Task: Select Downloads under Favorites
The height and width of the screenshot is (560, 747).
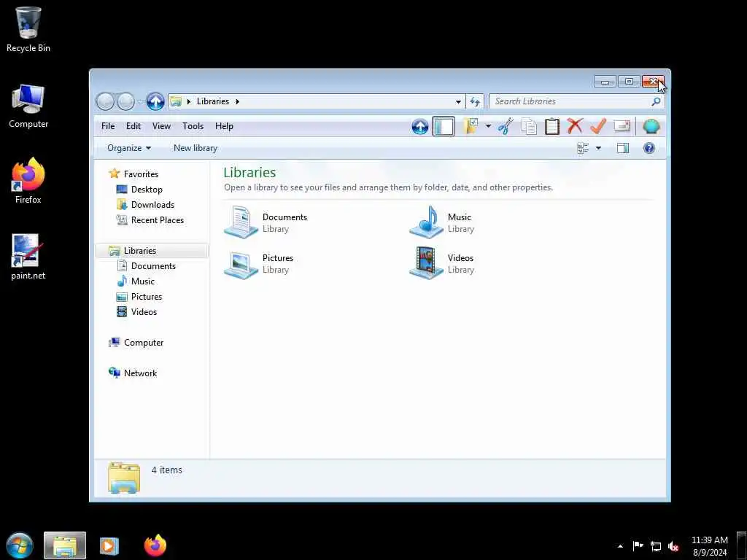Action: pyautogui.click(x=153, y=205)
